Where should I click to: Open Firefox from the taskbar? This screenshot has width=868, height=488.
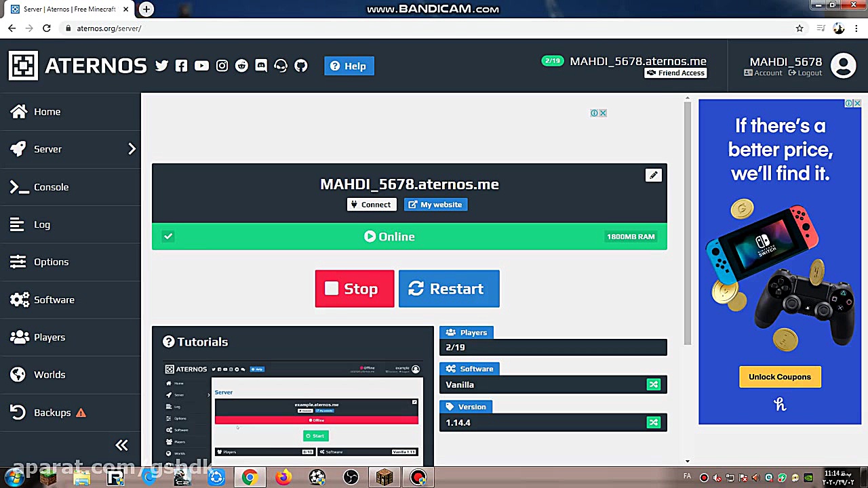tap(283, 478)
